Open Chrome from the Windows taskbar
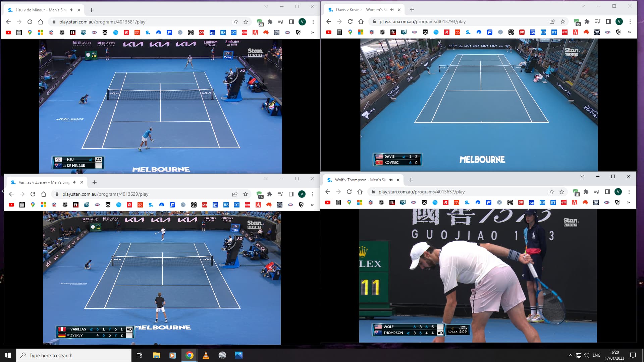The width and height of the screenshot is (644, 362). [190, 355]
